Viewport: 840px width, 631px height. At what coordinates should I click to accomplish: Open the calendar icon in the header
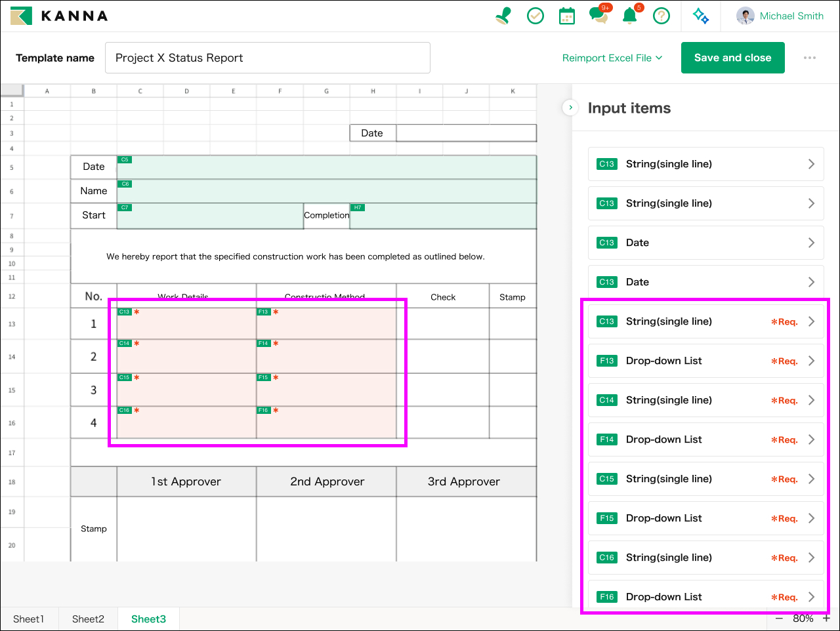coord(567,16)
